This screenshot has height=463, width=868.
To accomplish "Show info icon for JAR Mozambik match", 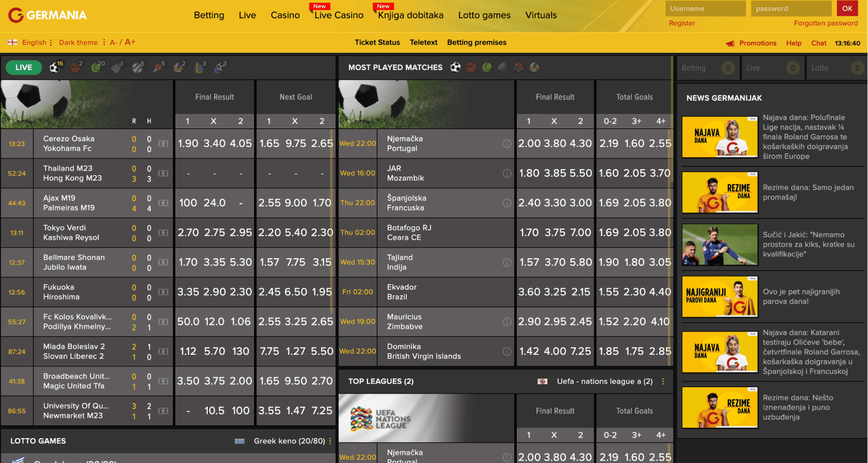I will [507, 173].
